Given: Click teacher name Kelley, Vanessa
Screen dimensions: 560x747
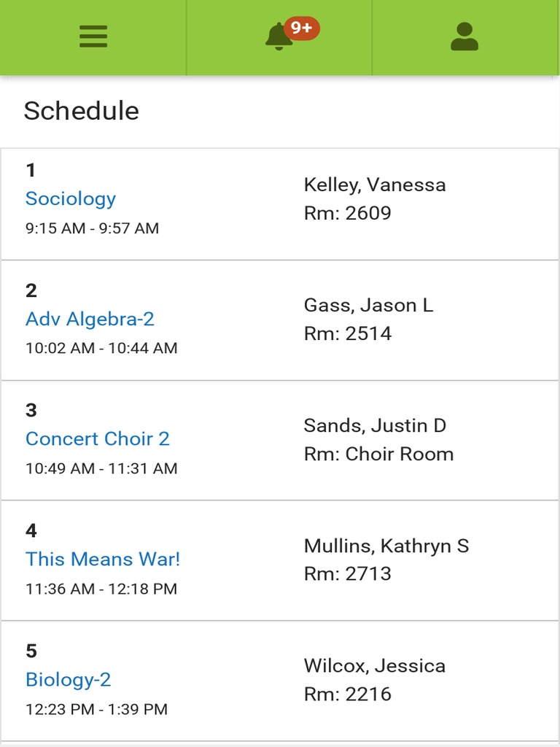Looking at the screenshot, I should pos(375,185).
